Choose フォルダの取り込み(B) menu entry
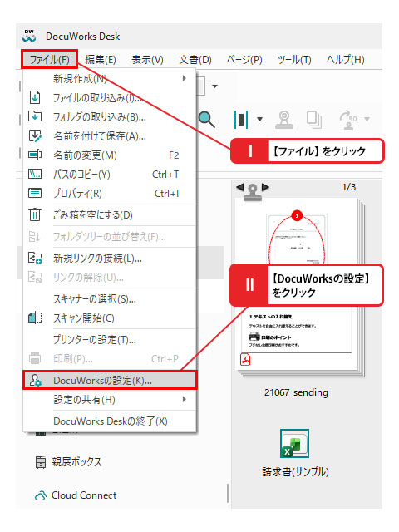 pos(109,117)
